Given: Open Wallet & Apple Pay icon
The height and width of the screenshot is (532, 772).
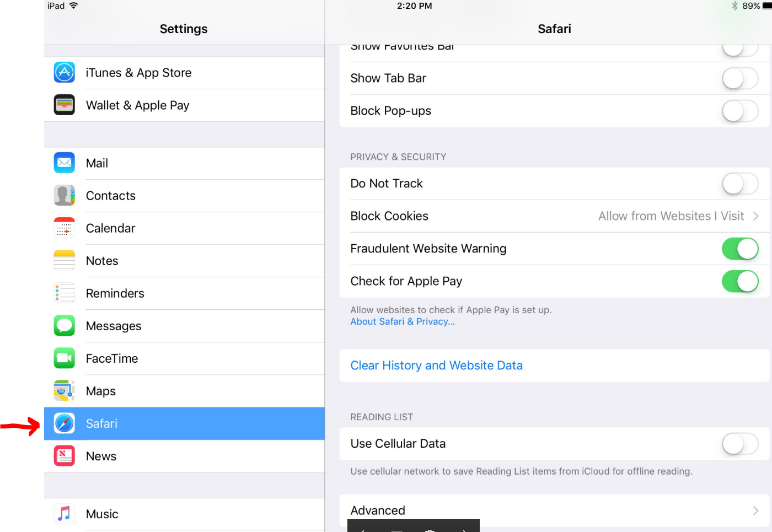Looking at the screenshot, I should point(65,105).
